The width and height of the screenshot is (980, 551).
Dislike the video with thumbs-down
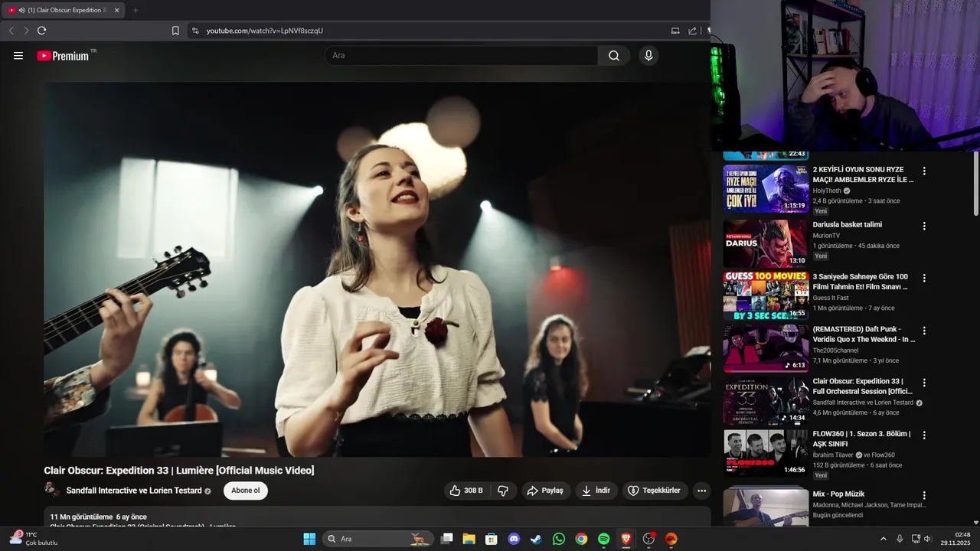click(503, 491)
